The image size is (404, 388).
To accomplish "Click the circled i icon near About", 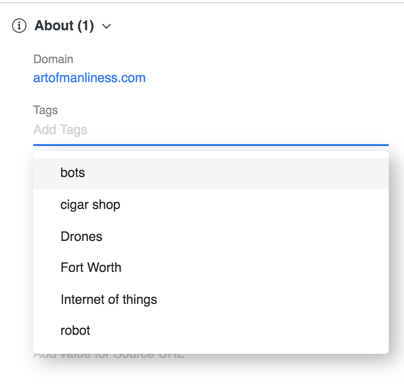I will pyautogui.click(x=19, y=26).
